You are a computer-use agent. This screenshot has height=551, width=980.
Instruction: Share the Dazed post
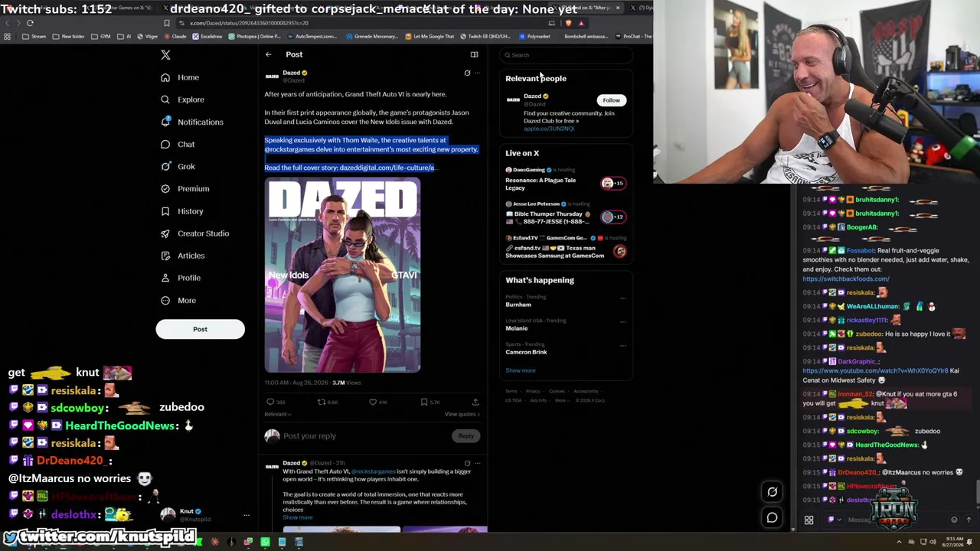[475, 402]
